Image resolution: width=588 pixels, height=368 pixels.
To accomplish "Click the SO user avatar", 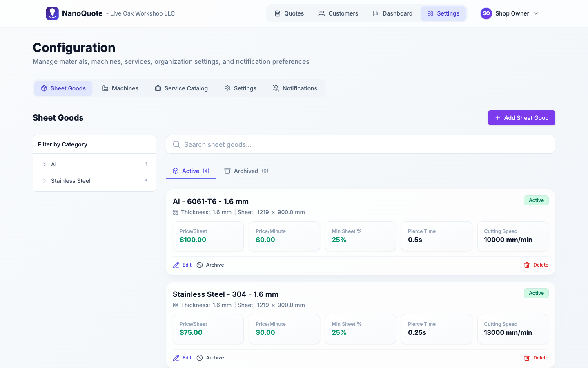I will [486, 13].
